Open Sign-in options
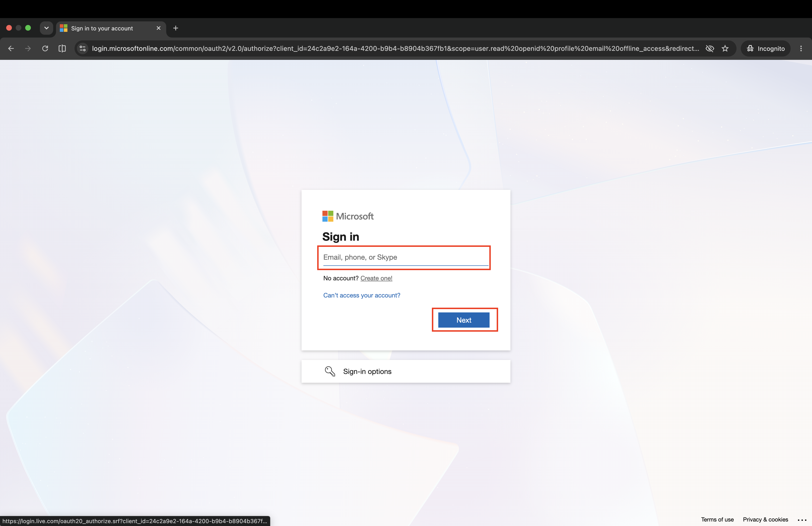Screen dimensions: 812x526 [x=406, y=371]
